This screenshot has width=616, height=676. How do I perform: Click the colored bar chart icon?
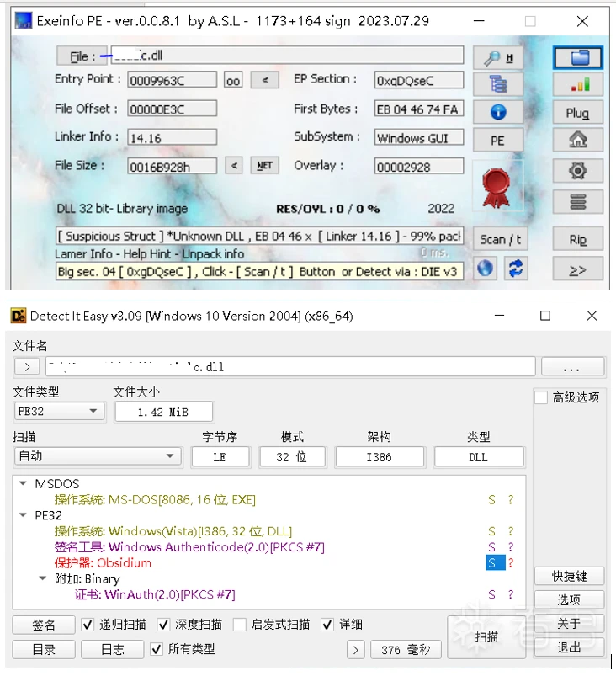[577, 84]
